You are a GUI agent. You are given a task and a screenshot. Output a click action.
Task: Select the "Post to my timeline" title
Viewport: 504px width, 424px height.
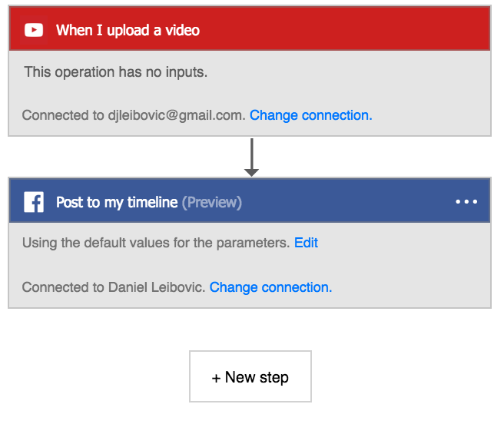coord(116,202)
